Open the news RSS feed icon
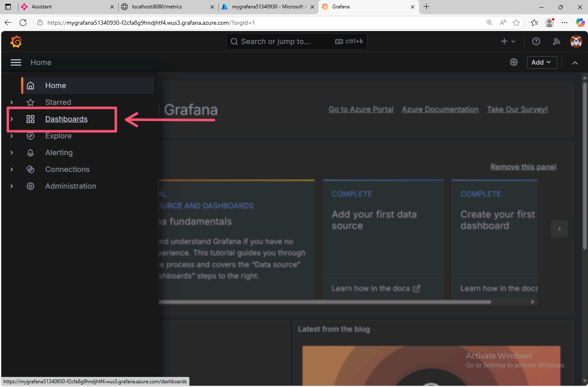This screenshot has width=588, height=387. click(x=556, y=41)
